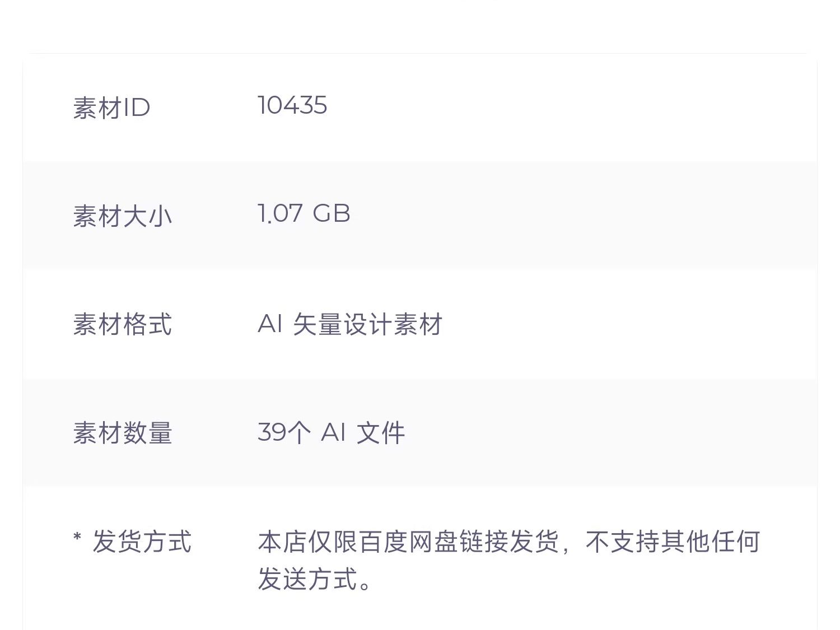
Task: Click AI in the 素材数量 row
Action: (x=333, y=433)
